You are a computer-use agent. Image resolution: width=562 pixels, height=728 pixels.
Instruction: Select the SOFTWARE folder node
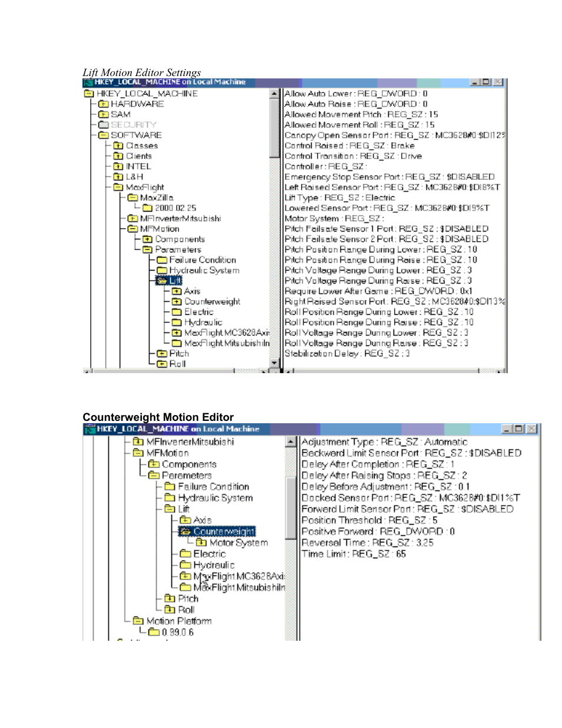[x=130, y=135]
